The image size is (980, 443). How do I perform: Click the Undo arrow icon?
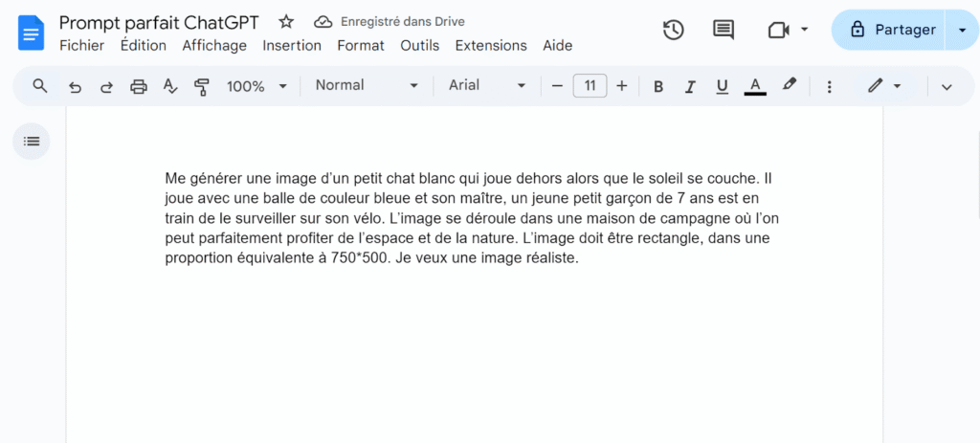pos(75,86)
